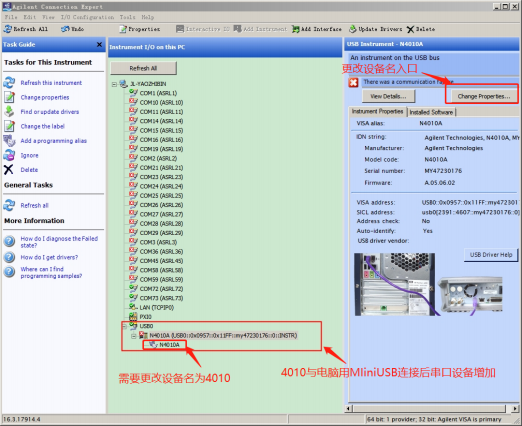Click the Add a programming alias icon

pos(9,141)
